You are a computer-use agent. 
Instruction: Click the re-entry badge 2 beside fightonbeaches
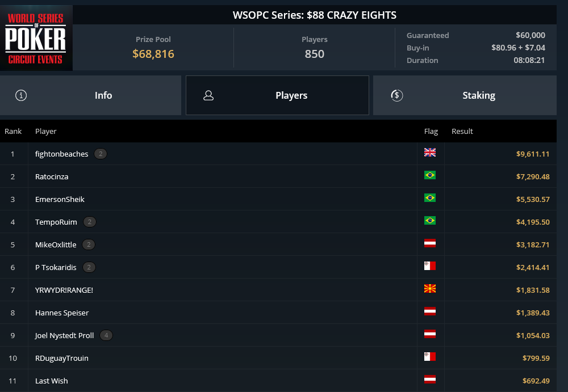point(101,154)
